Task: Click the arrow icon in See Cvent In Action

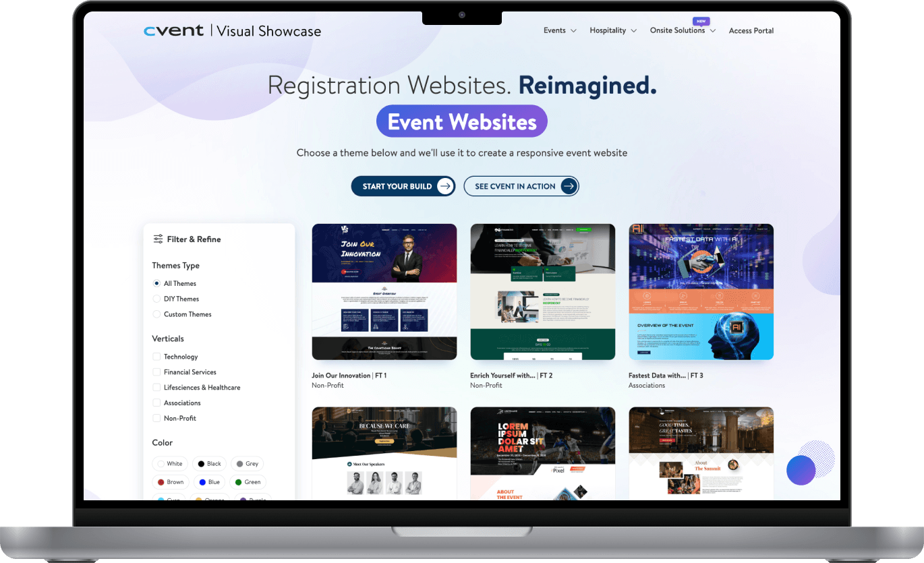Action: (569, 187)
